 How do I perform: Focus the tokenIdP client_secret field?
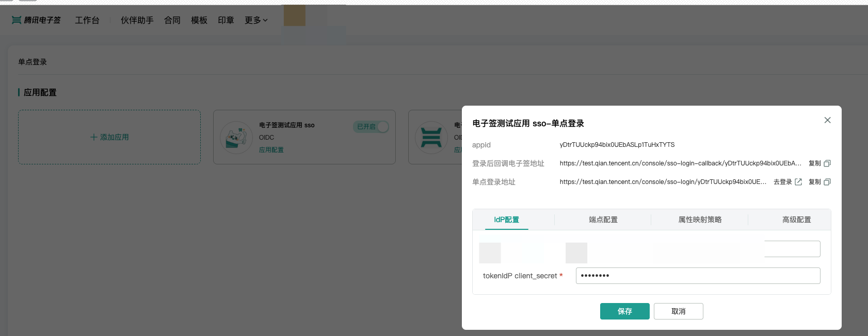[698, 276]
